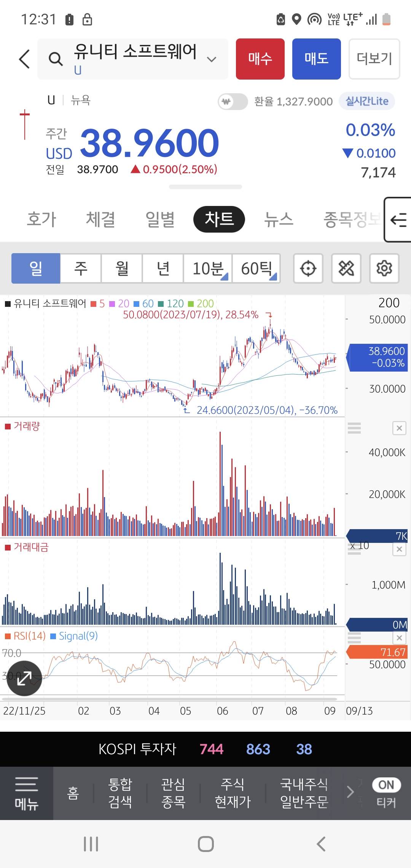Open the chart drawing tools icon
The height and width of the screenshot is (868, 411).
(346, 268)
